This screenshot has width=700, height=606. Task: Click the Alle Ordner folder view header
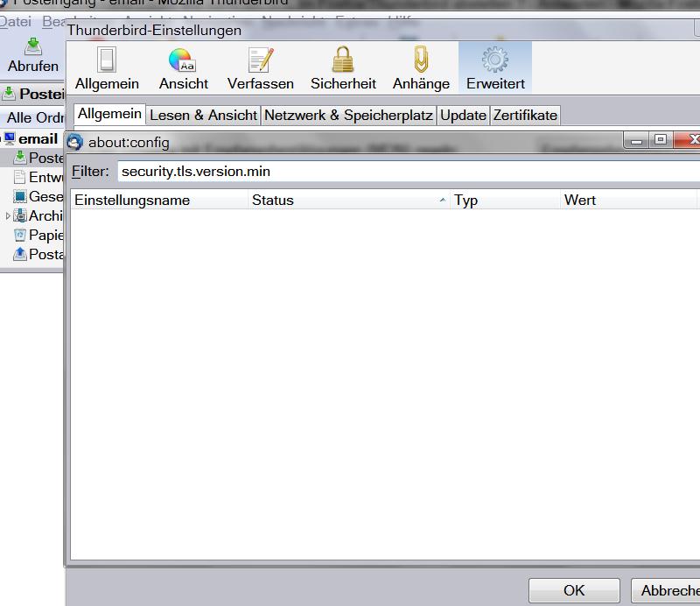(x=32, y=117)
